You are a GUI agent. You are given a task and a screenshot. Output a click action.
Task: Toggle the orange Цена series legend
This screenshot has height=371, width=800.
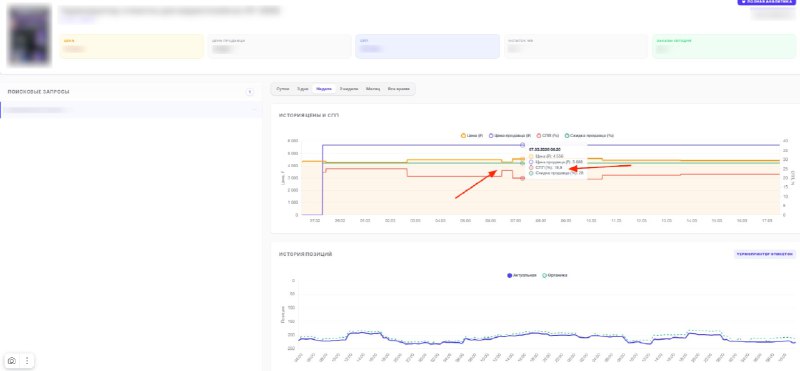click(471, 136)
